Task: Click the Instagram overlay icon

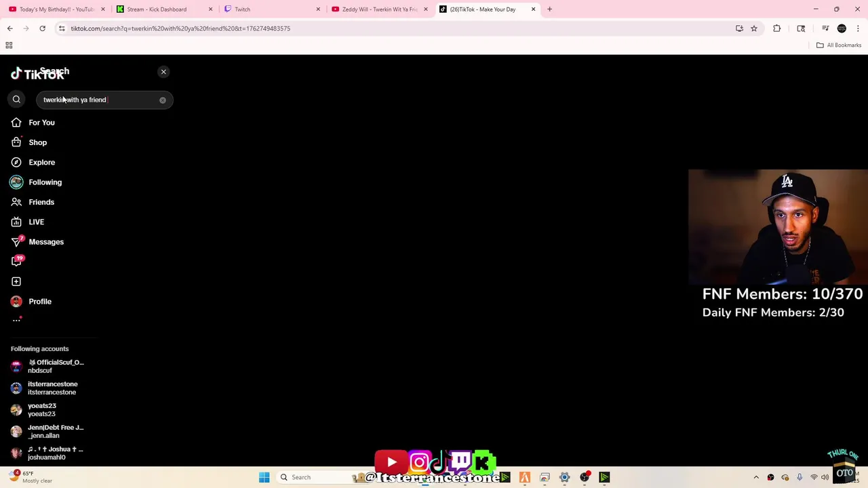Action: (420, 462)
